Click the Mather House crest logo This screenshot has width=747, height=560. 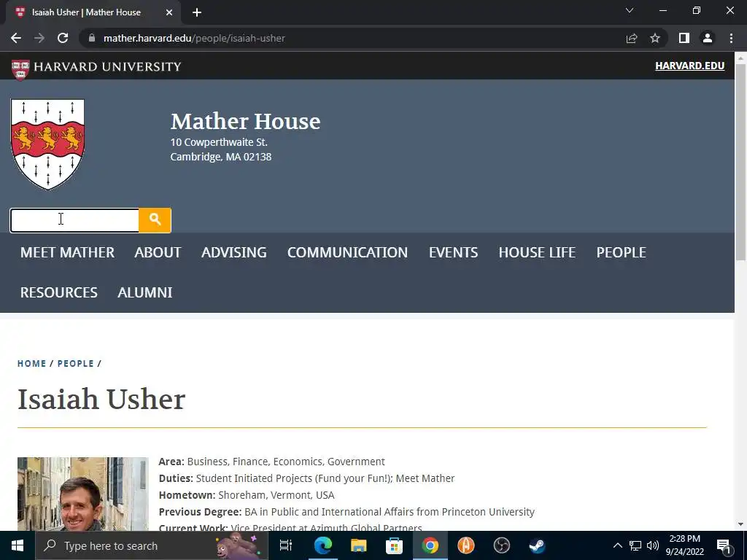point(47,144)
